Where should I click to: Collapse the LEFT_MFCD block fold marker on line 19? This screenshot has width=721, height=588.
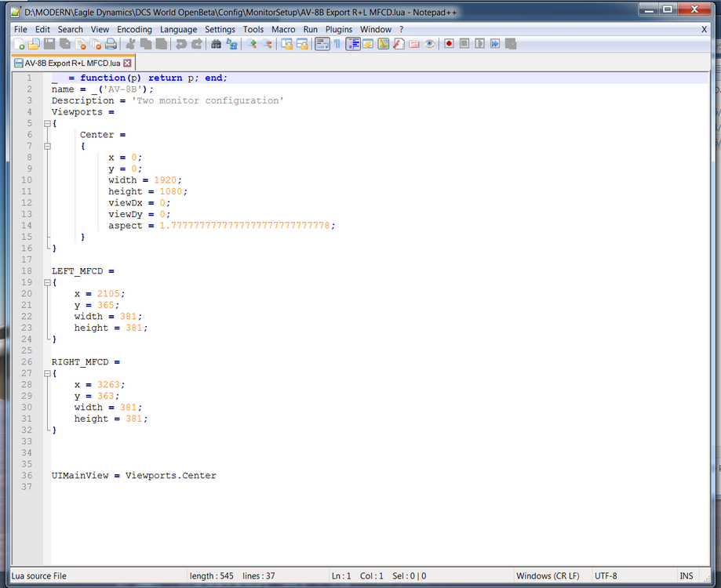pyautogui.click(x=47, y=282)
